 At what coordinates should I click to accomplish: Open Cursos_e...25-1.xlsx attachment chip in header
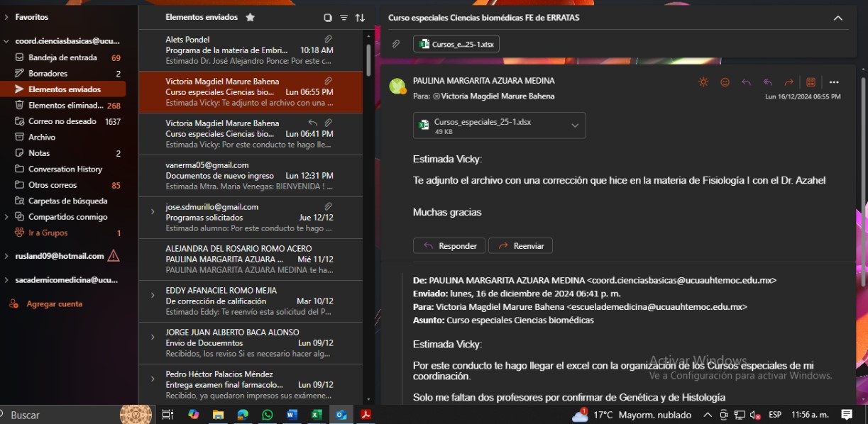(456, 44)
